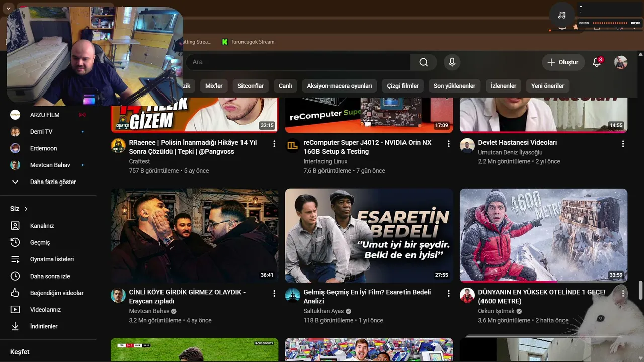Open CİNLİ KÖYE GİRDİK video title
The width and height of the screenshot is (644, 362).
pos(187,297)
